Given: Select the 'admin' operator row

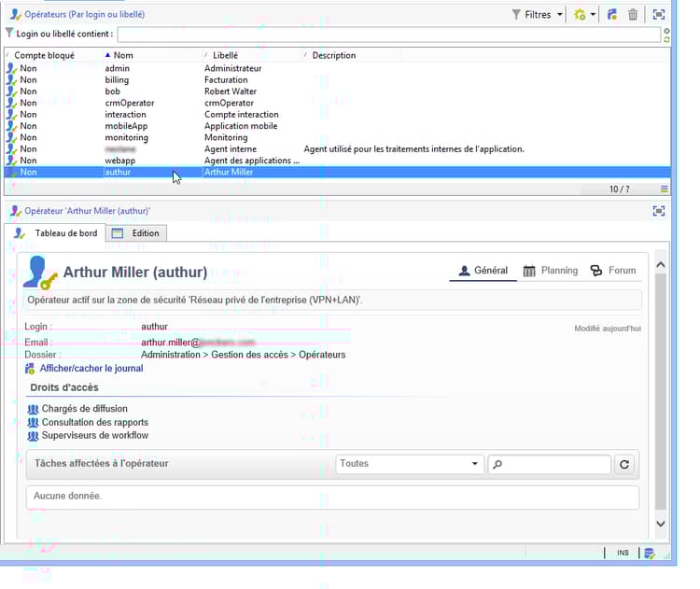Looking at the screenshot, I should pos(337,68).
